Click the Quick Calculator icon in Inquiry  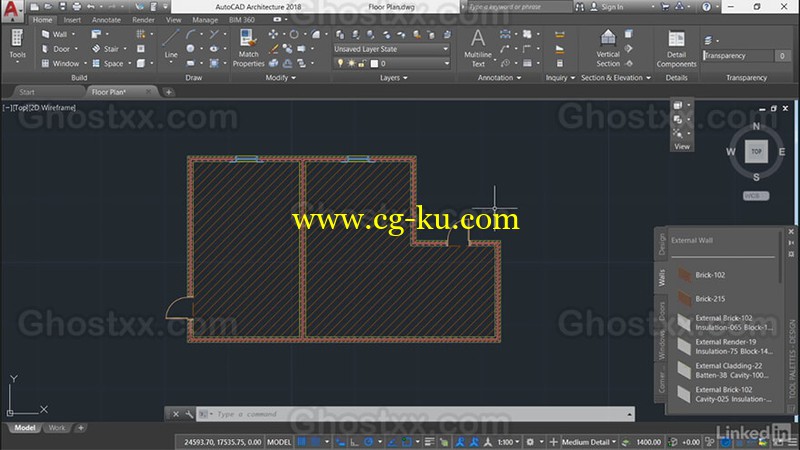[x=560, y=63]
